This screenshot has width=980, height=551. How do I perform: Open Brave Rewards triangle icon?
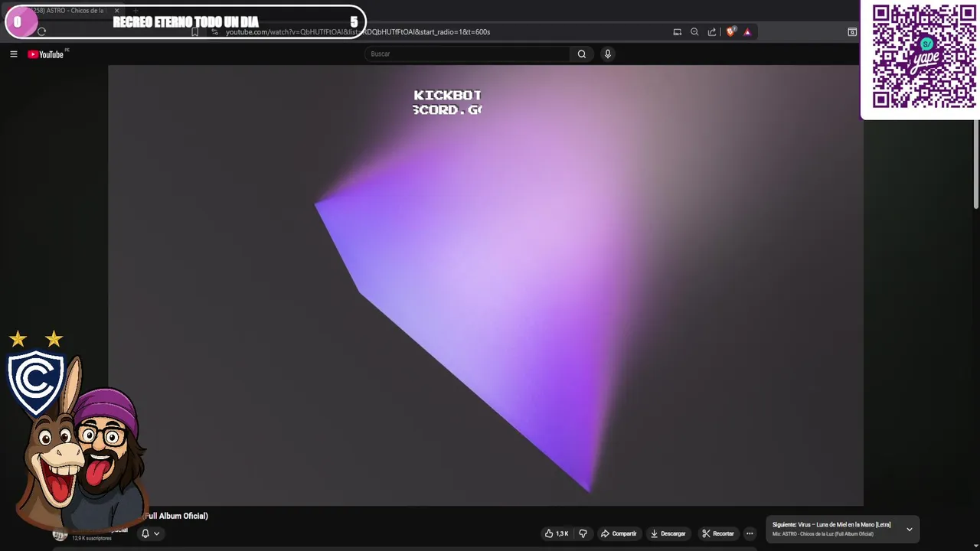pyautogui.click(x=747, y=32)
